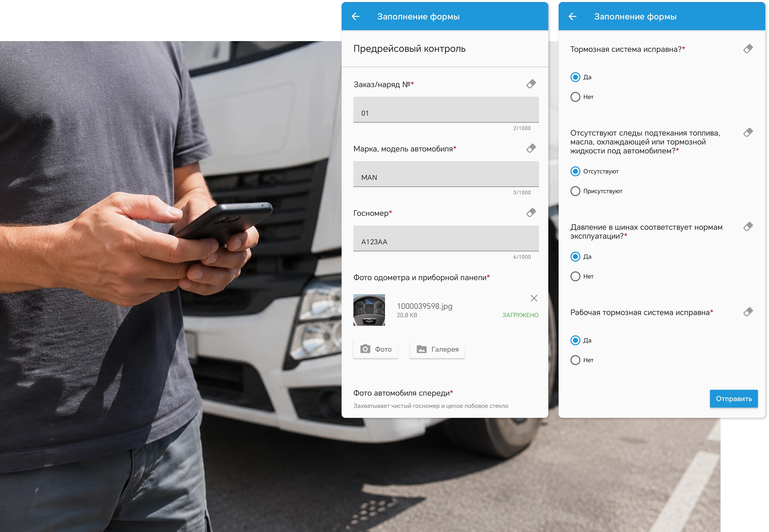Edit the Госномер field containing A123AA
This screenshot has width=769, height=532.
pos(446,238)
